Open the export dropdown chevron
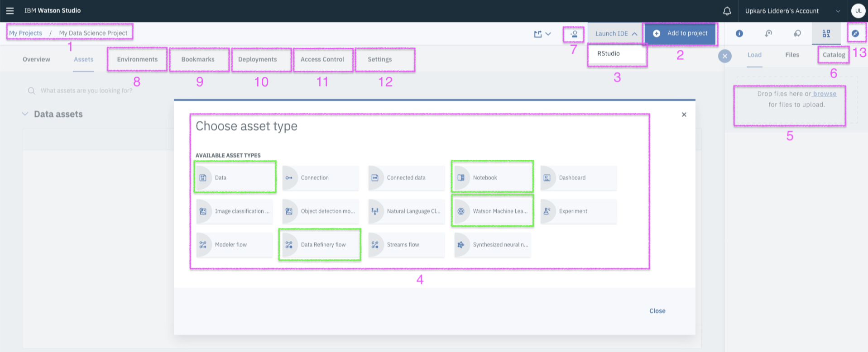868x352 pixels. pyautogui.click(x=548, y=34)
